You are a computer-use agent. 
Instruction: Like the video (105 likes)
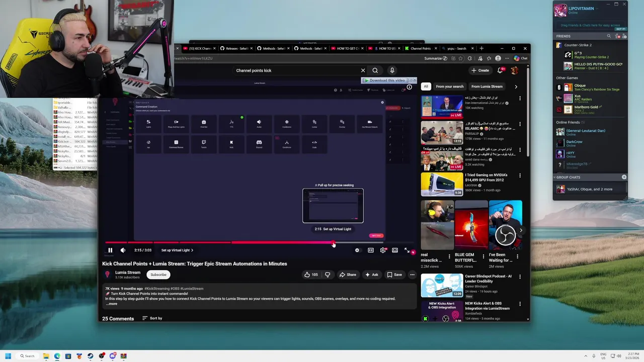pos(311,275)
